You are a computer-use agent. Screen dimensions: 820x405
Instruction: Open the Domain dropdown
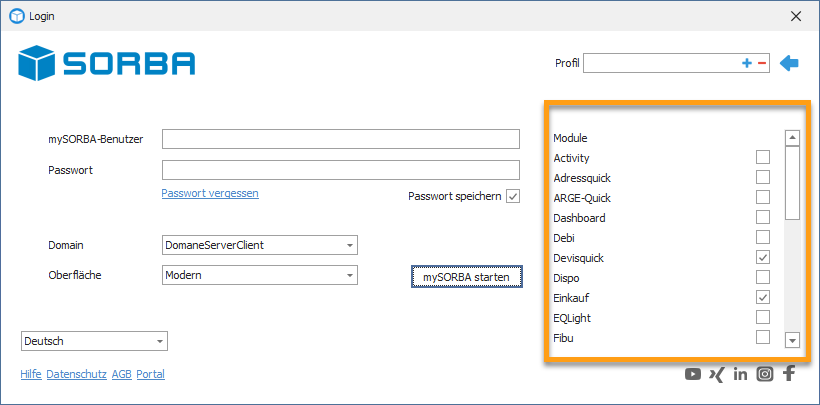pos(260,245)
